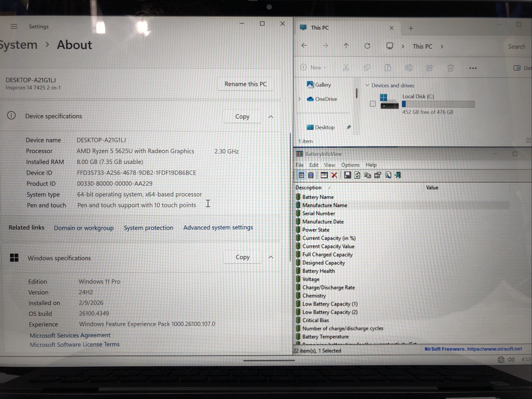Click the network globe icon in system tray
This screenshot has height=399, width=532.
(501, 360)
